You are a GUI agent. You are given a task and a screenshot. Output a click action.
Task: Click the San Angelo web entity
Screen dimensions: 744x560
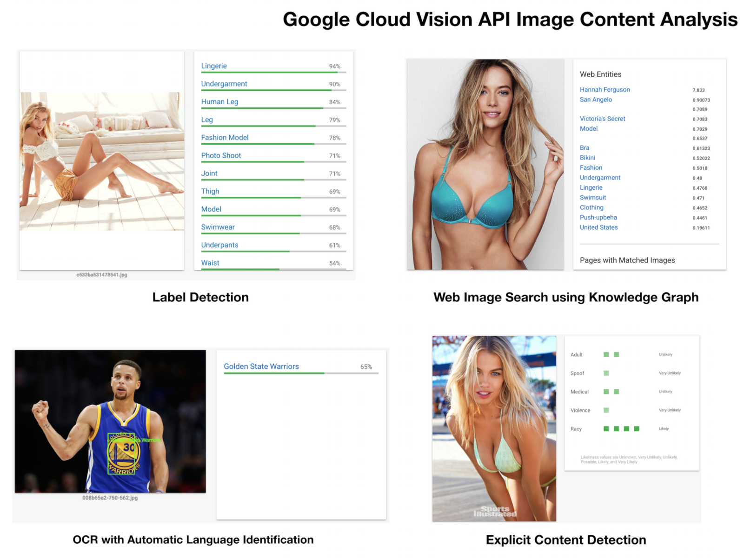click(596, 100)
